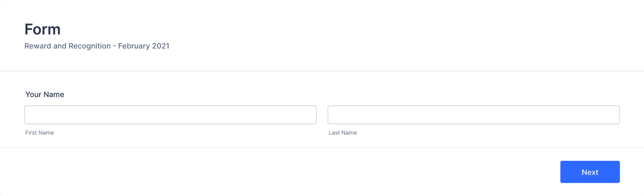Screen dimensions: 644x196
Task: Click the Reward and Recognition subtitle
Action: tap(97, 46)
